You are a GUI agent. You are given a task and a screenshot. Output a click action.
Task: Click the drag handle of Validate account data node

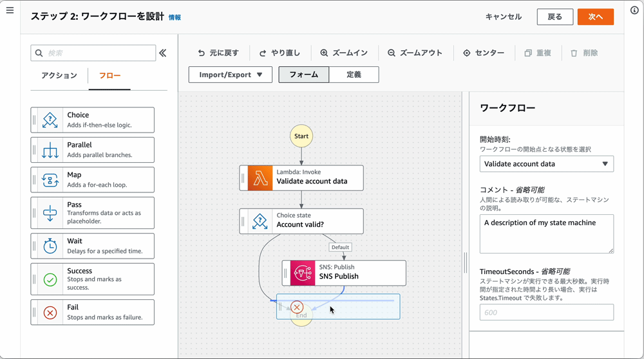point(243,178)
